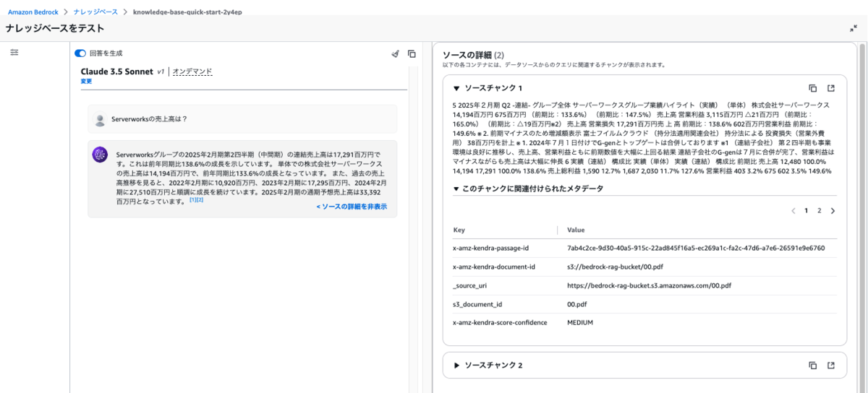This screenshot has height=393, width=868.
Task: Click the ソースの詳細 (2) heading
Action: click(473, 55)
